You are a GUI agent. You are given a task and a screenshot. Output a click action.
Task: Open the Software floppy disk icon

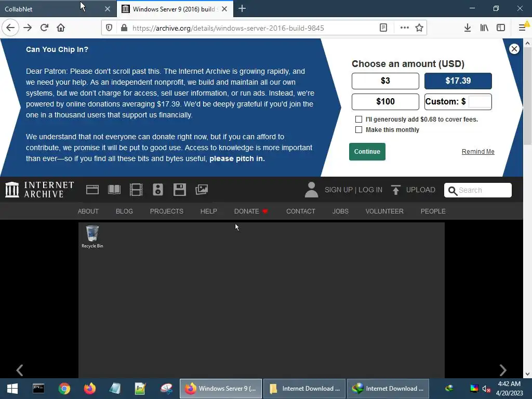click(x=179, y=190)
